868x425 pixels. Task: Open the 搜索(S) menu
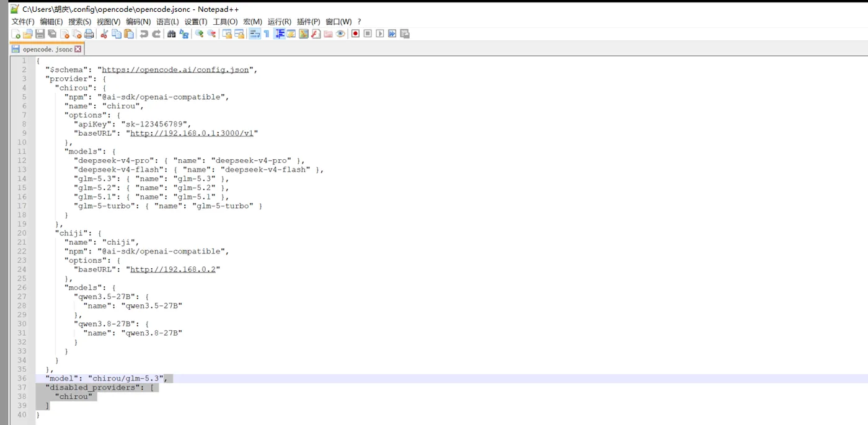[x=80, y=22]
